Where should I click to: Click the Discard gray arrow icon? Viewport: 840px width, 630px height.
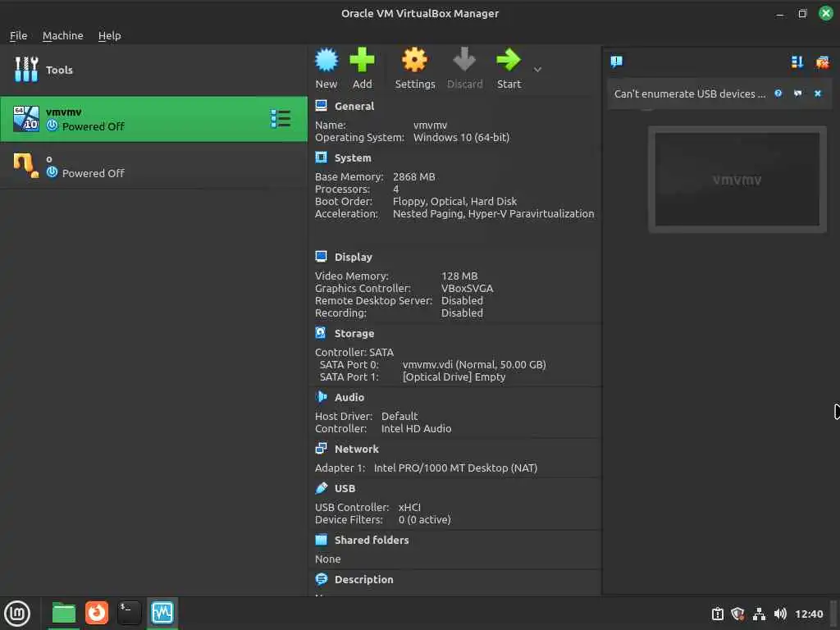[x=464, y=60]
